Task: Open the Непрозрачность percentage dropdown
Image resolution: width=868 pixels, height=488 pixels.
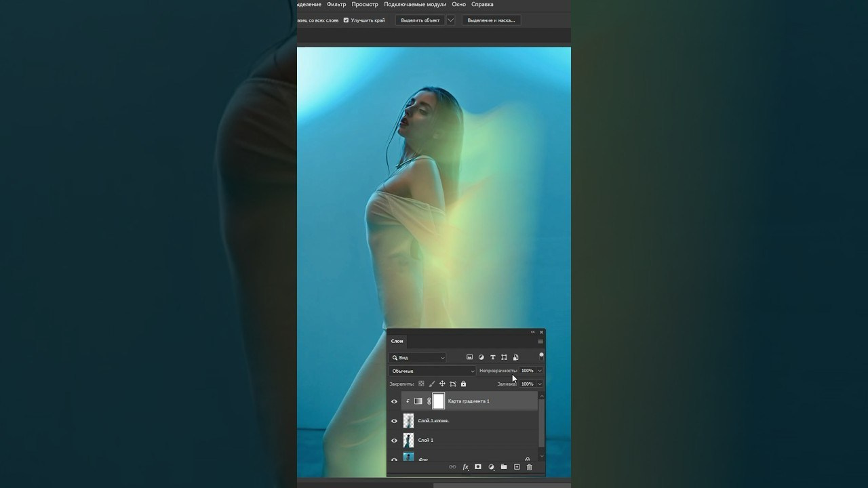Action: tap(540, 370)
